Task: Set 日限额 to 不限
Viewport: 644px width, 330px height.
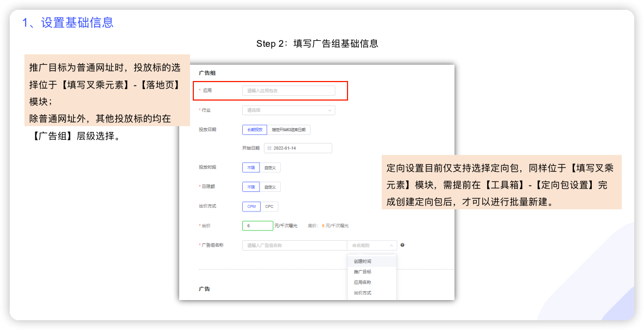Action: pyautogui.click(x=251, y=187)
